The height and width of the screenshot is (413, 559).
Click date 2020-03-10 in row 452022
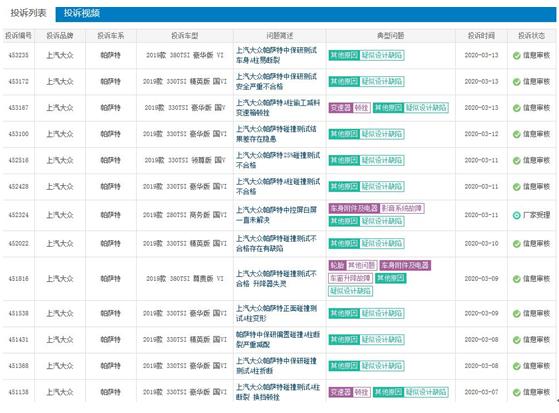point(481,244)
